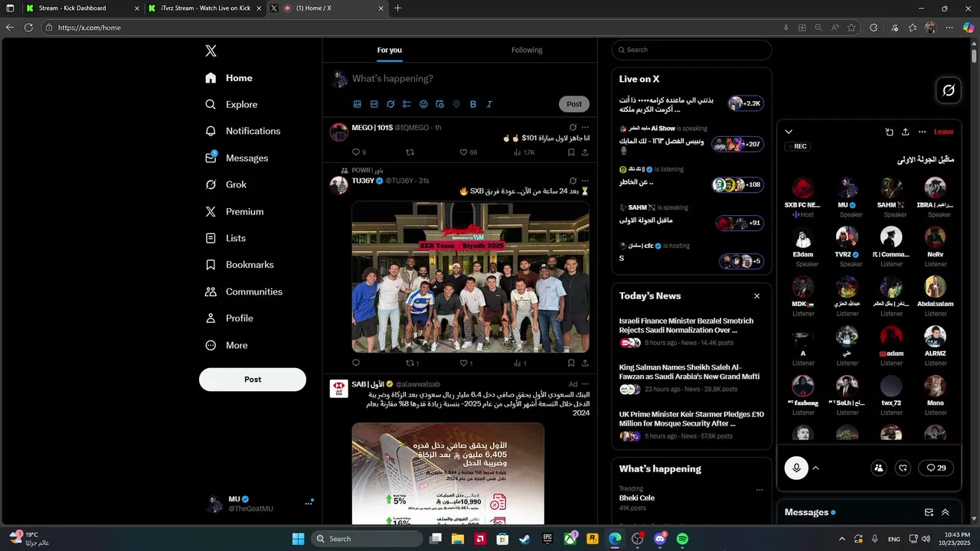Click the X logo in the sidebar

(211, 51)
